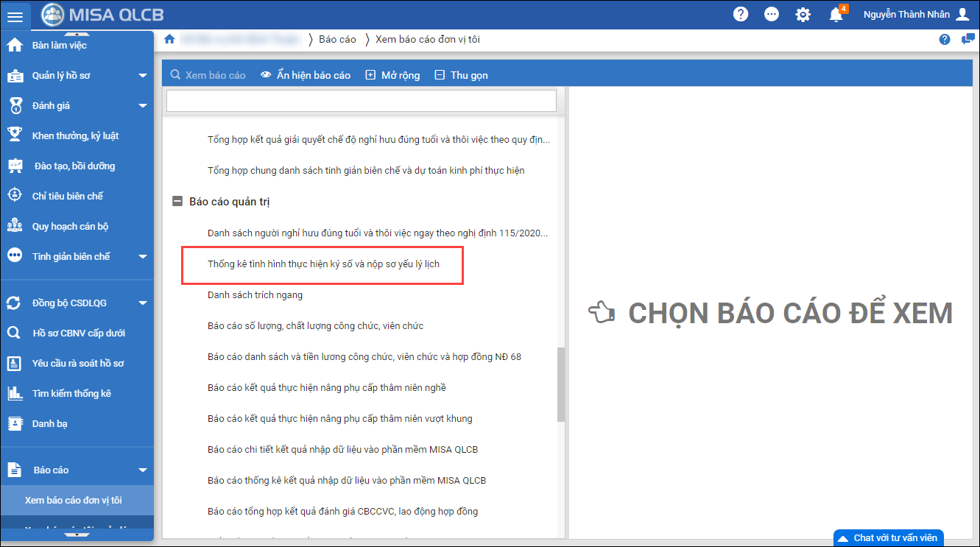Viewport: 980px width, 547px height.
Task: Open Bàn làm việc from sidebar
Action: [59, 46]
